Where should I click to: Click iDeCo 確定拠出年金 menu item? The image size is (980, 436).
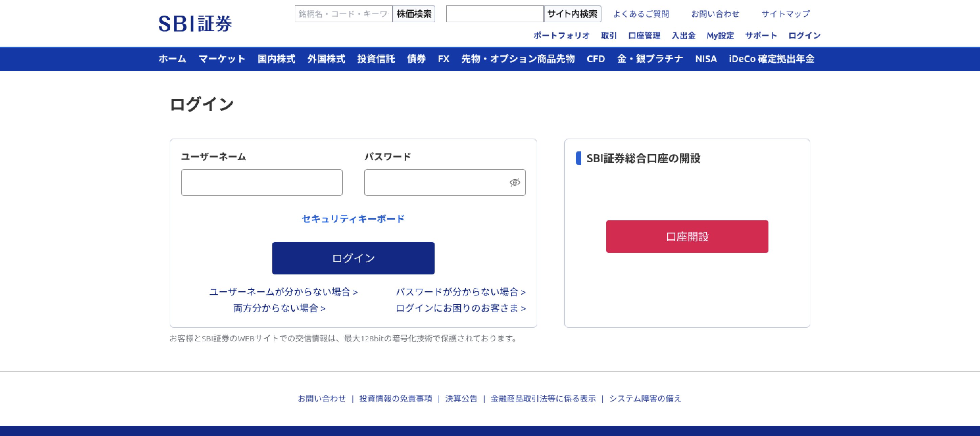(771, 59)
